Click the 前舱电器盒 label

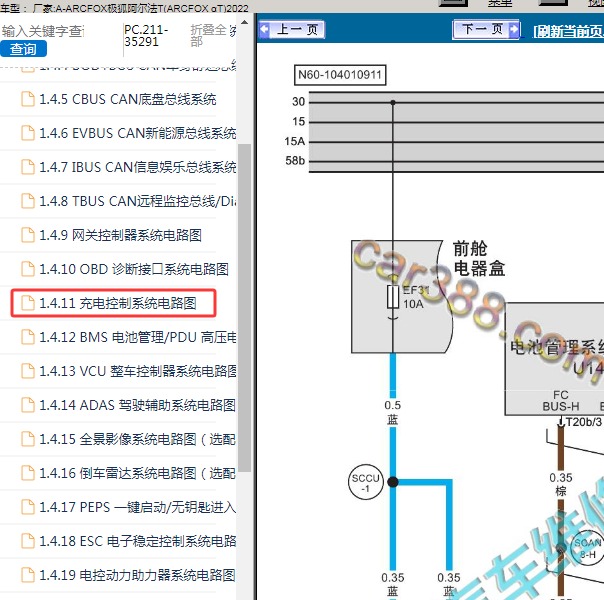[479, 258]
